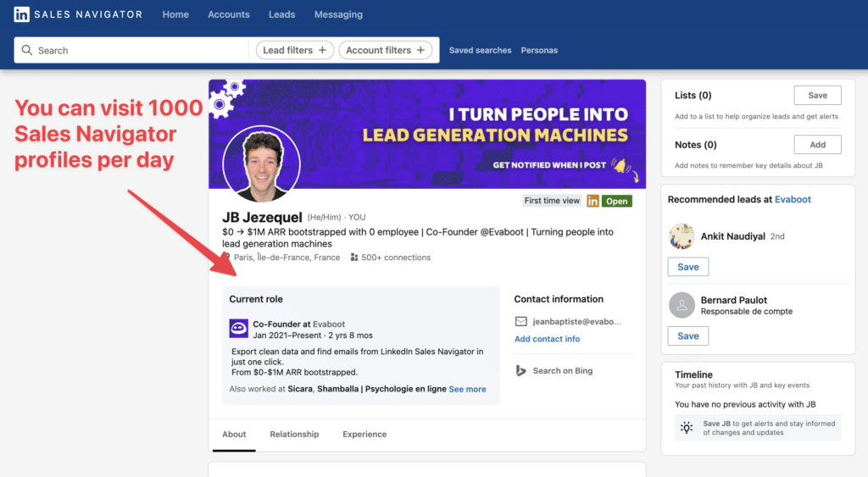Click Evaboot link in Co-Founder role
The height and width of the screenshot is (477, 868).
coord(329,324)
